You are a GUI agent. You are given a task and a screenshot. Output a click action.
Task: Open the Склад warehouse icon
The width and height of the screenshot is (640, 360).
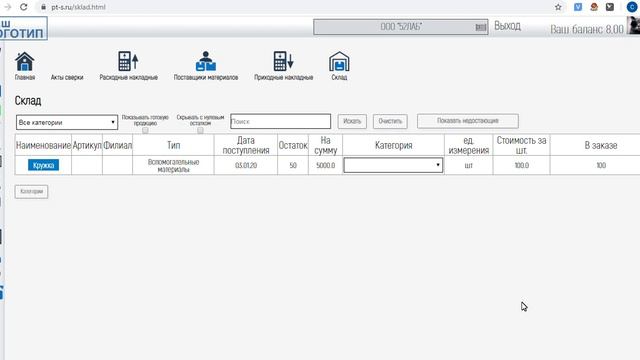339,61
